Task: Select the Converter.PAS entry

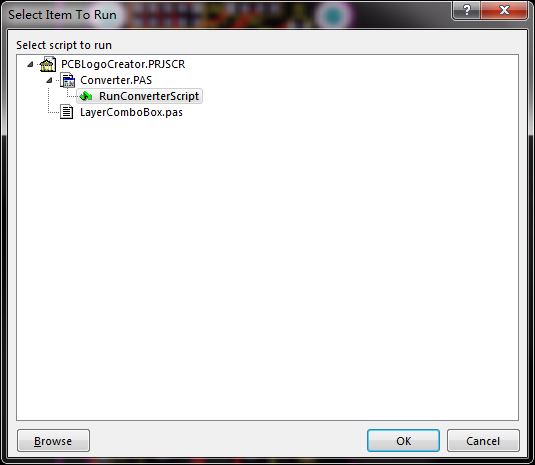Action: click(116, 80)
